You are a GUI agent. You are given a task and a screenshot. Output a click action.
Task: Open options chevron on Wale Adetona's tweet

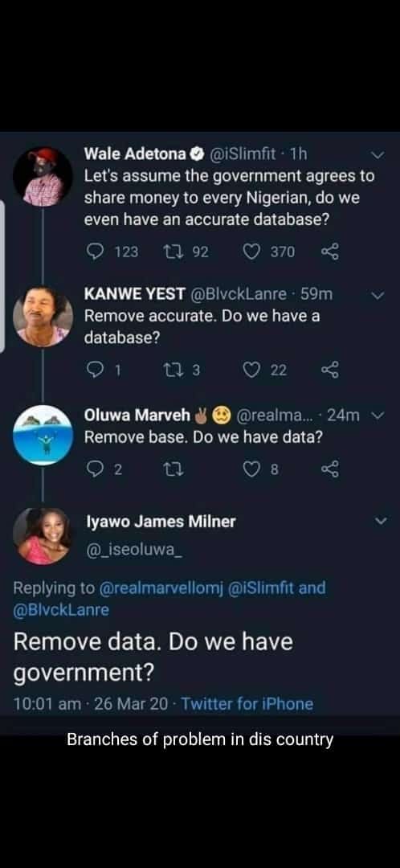pyautogui.click(x=378, y=155)
